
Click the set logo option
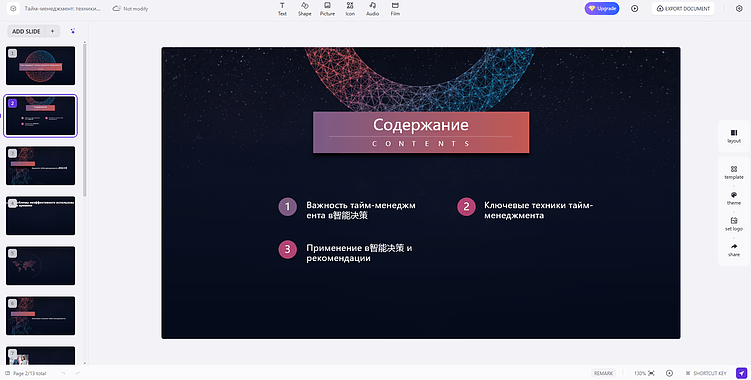(x=734, y=224)
